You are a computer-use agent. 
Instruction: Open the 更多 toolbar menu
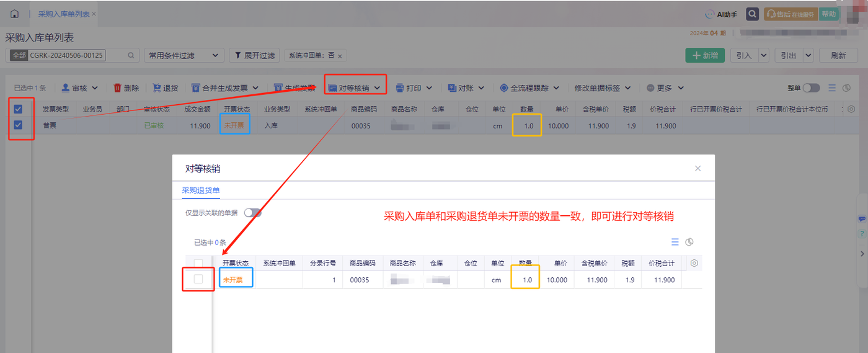click(665, 88)
